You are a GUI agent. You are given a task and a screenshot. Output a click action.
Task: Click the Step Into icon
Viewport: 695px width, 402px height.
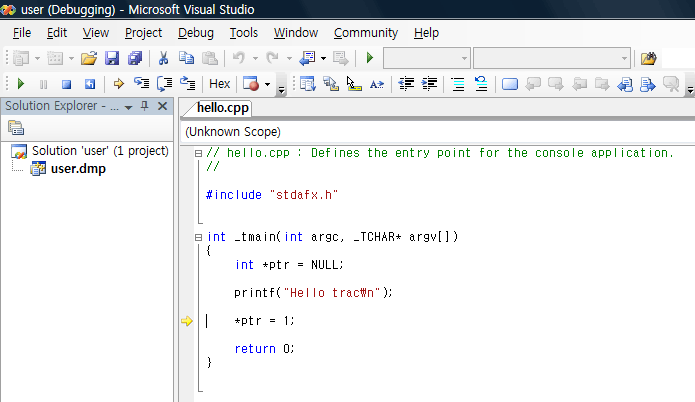(141, 84)
